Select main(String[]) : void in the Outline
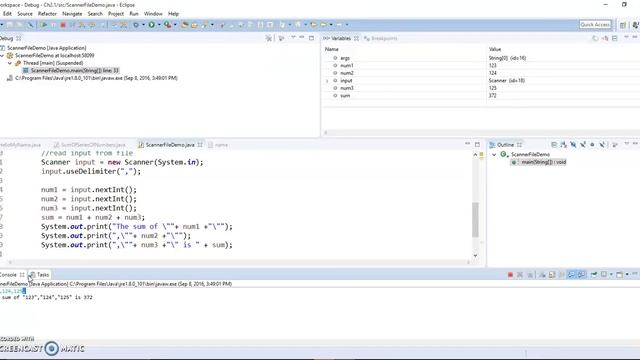640x360 pixels. pos(539,162)
